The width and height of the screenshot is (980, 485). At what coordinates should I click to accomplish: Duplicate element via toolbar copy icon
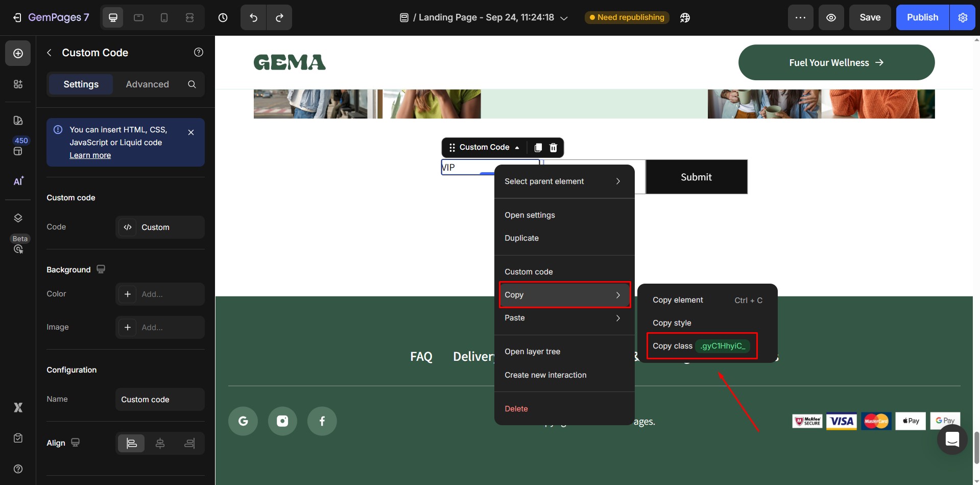[x=538, y=148]
